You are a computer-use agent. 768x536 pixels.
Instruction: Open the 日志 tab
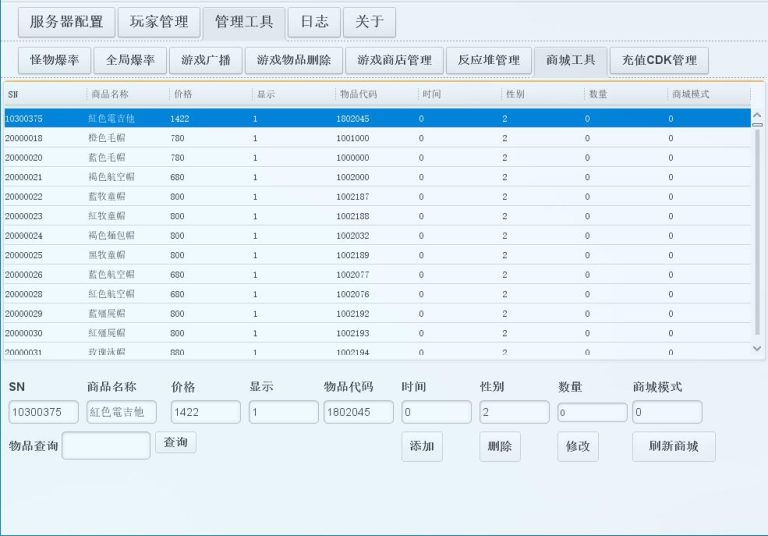point(314,21)
